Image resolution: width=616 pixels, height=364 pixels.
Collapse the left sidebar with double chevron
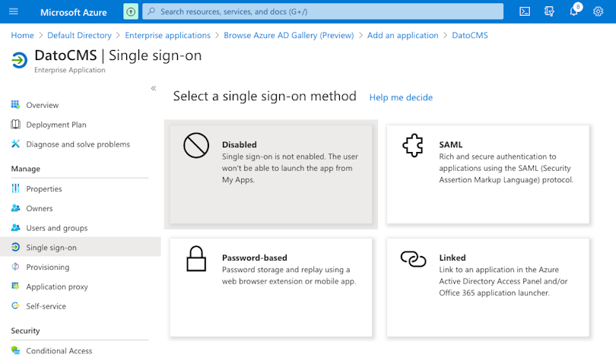click(x=154, y=88)
